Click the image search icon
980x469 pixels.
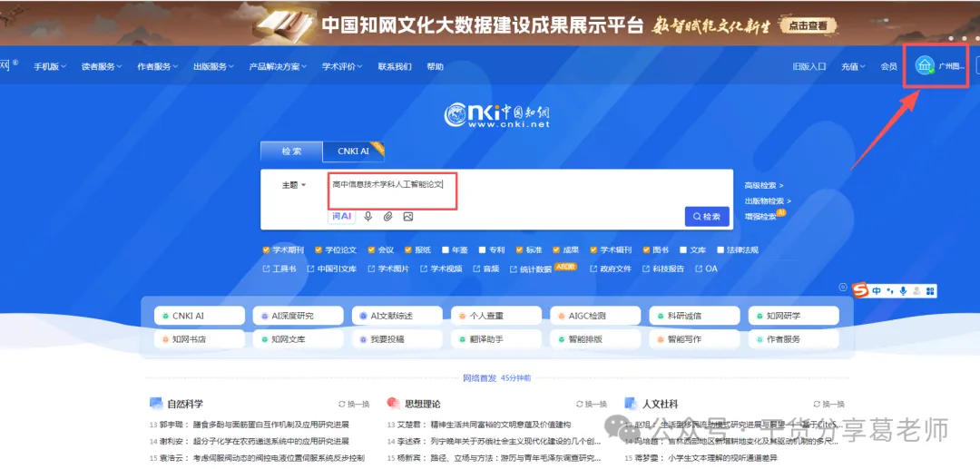tap(408, 217)
